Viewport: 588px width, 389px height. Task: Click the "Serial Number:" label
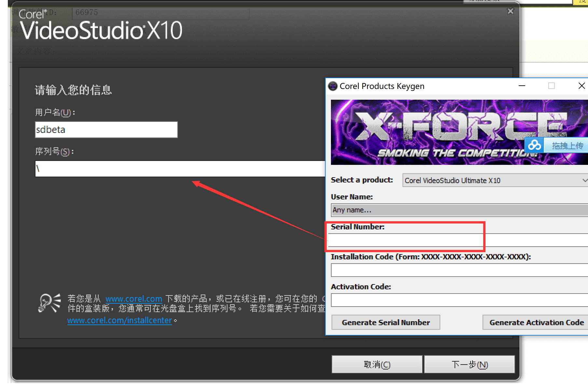pos(358,227)
